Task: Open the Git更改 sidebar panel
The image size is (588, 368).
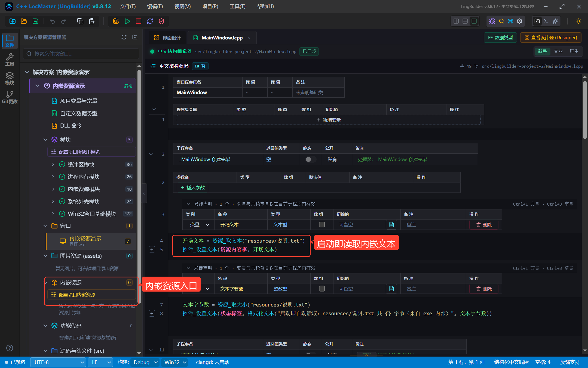Action: pyautogui.click(x=10, y=97)
